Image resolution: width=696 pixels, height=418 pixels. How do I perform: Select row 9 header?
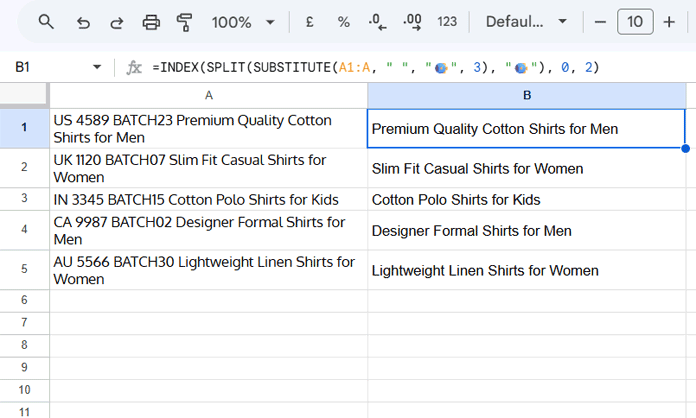coord(24,368)
